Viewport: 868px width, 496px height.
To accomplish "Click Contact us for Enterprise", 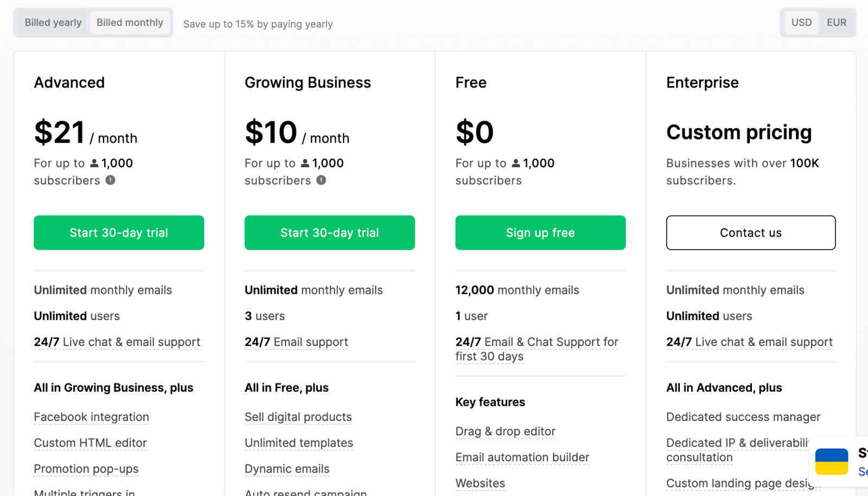I will point(751,233).
